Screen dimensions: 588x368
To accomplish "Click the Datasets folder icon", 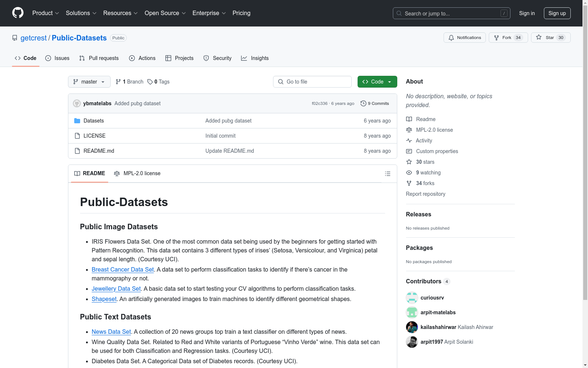I will coord(77,121).
